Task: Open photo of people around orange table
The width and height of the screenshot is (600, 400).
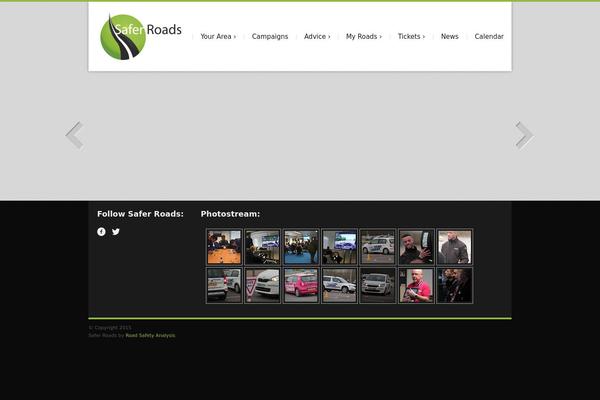Action: tap(224, 247)
